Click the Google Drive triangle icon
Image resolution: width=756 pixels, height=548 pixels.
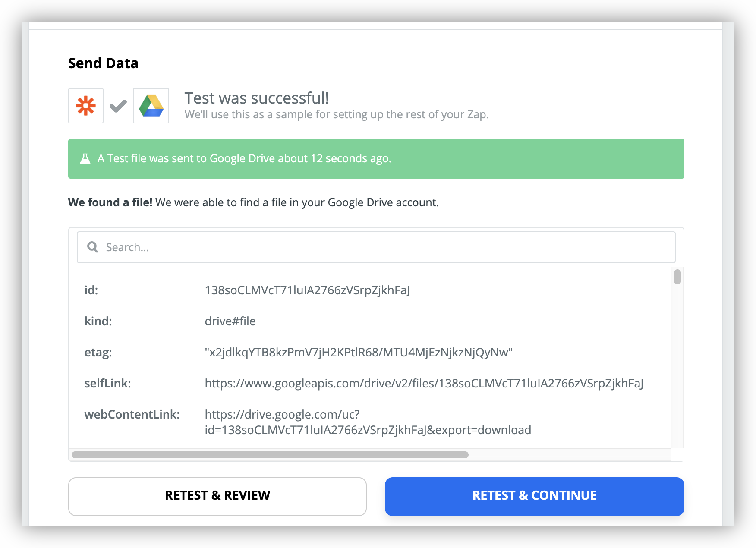click(x=151, y=106)
